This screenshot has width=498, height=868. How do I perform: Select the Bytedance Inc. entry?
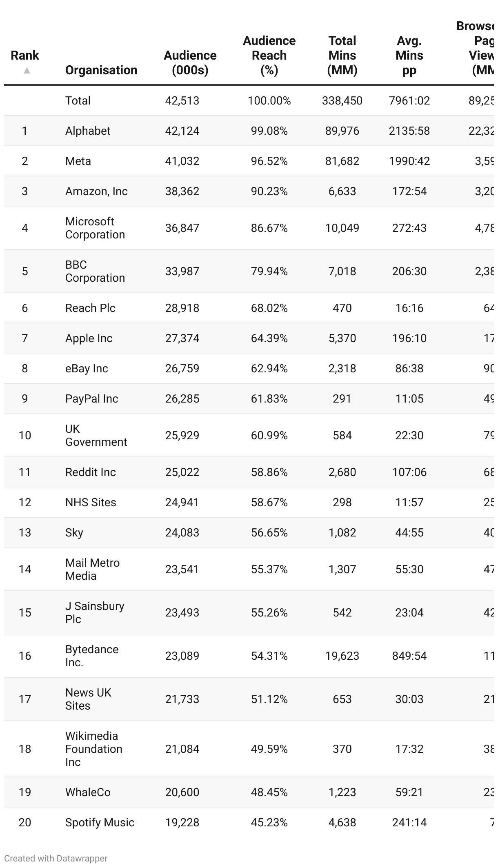pyautogui.click(x=92, y=656)
